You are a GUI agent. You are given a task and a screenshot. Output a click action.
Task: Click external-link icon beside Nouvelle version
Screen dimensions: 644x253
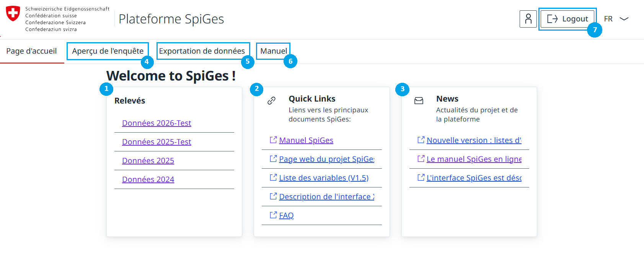421,140
